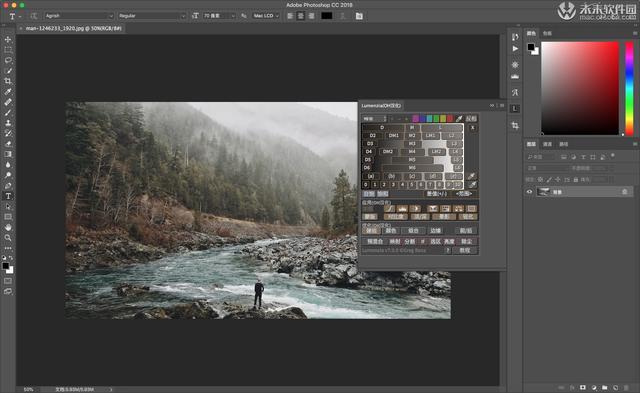Toggle text orientation button in options bar
640x393 pixels.
point(33,16)
